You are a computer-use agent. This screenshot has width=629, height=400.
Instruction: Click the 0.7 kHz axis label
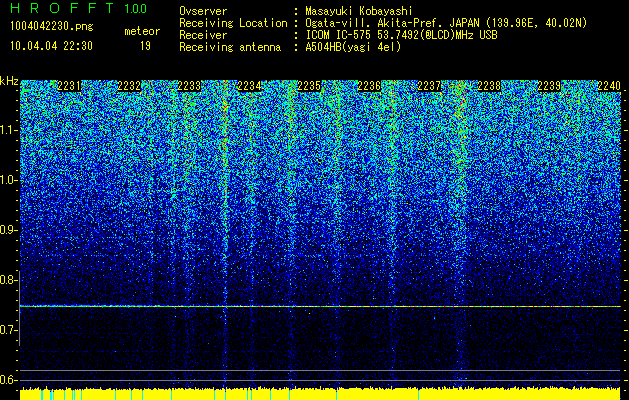coord(9,330)
